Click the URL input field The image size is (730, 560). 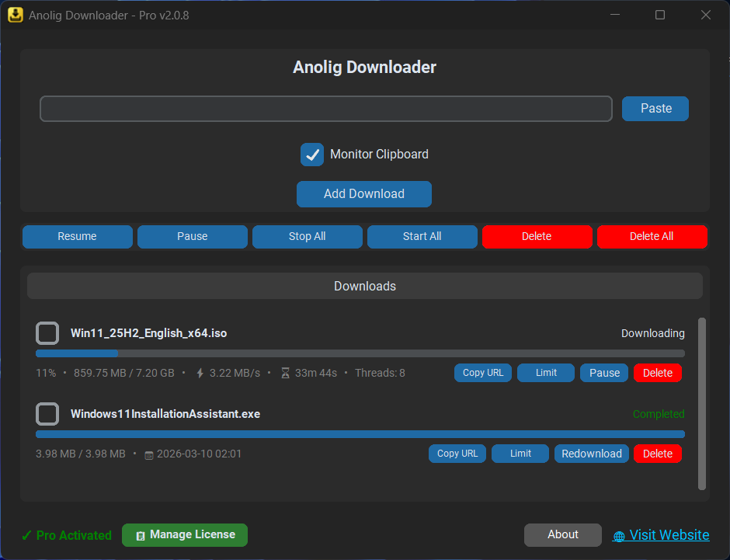pyautogui.click(x=325, y=108)
